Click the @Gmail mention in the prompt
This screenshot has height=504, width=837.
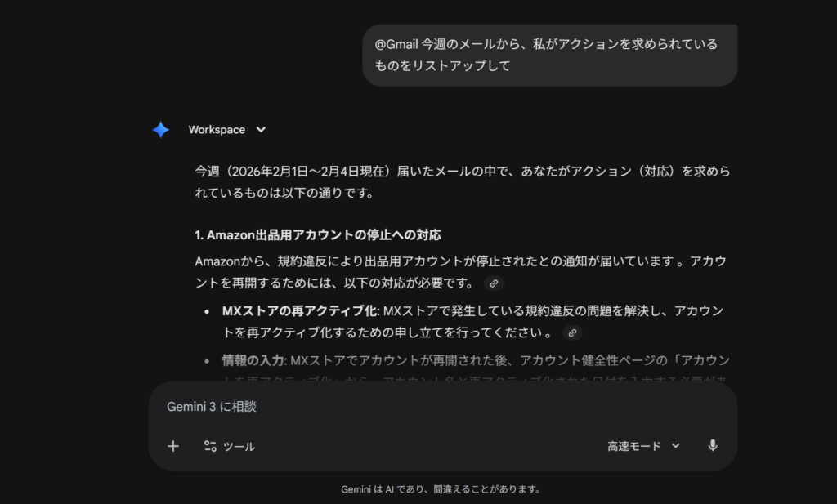pos(396,44)
